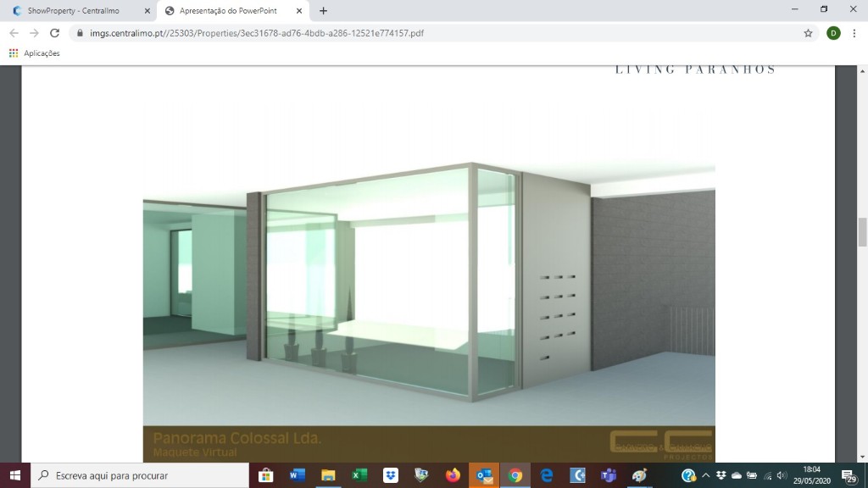Show hidden system tray icons
Image resolution: width=868 pixels, height=488 pixels.
706,475
